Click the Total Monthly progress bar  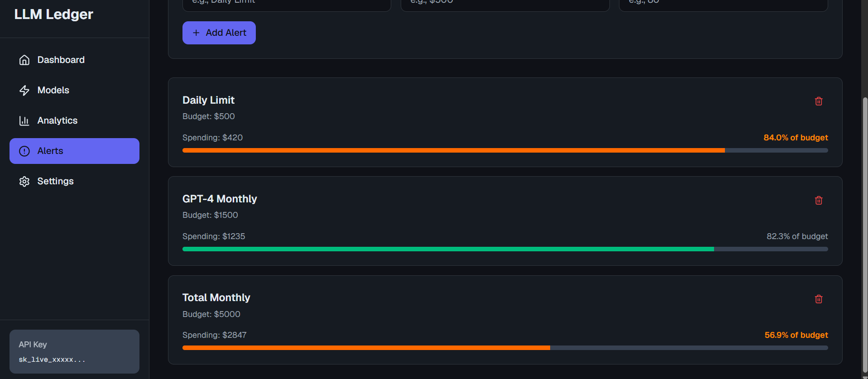505,348
